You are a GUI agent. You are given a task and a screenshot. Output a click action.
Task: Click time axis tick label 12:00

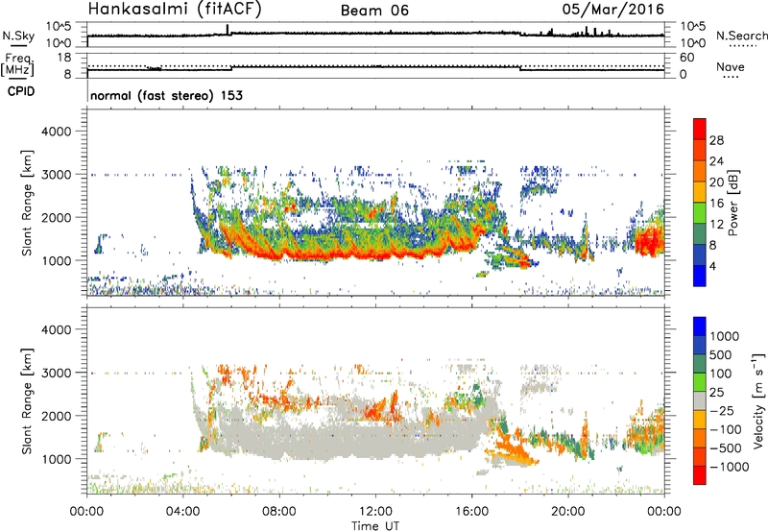tap(375, 512)
